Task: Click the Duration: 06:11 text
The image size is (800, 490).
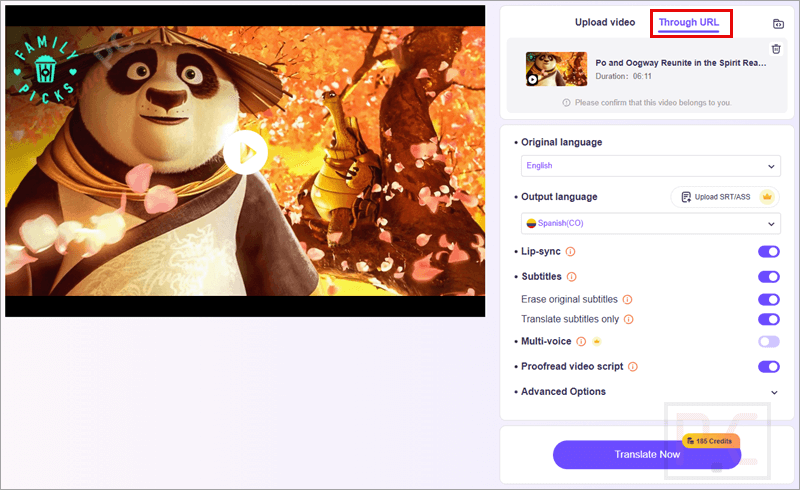Action: (x=623, y=77)
